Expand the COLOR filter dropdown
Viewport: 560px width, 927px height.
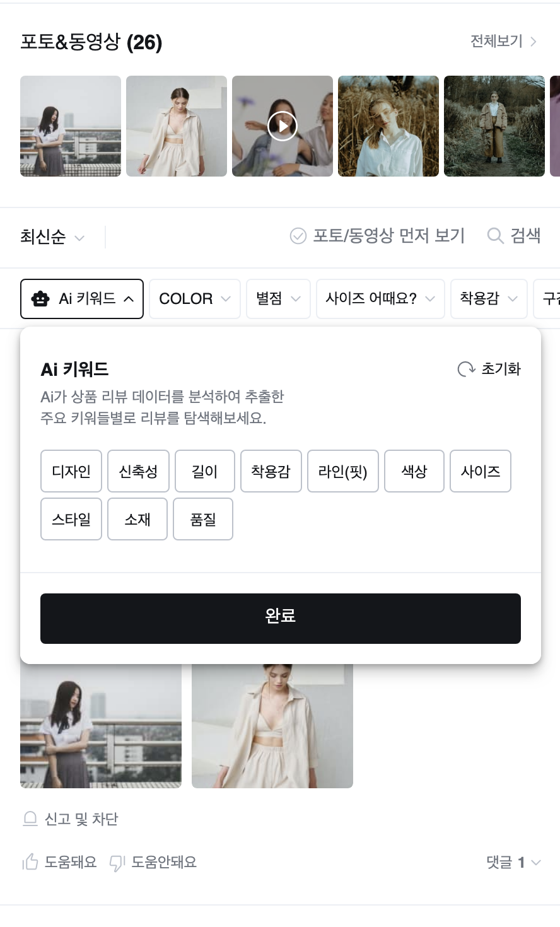(x=195, y=299)
